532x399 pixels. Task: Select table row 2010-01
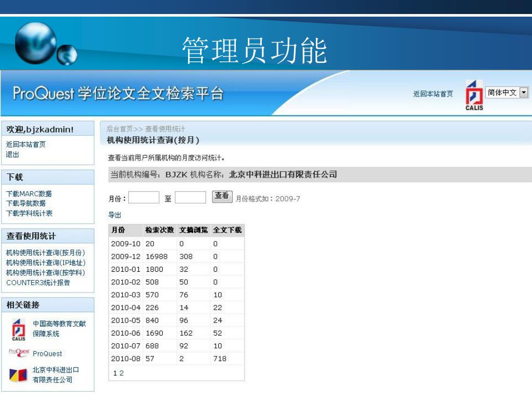pyautogui.click(x=177, y=270)
